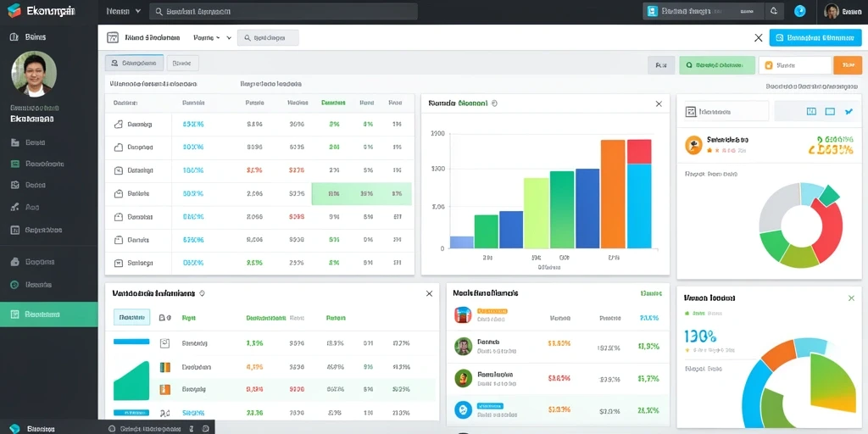
Task: Select the sidebar item with green square icon
Action: click(x=36, y=164)
